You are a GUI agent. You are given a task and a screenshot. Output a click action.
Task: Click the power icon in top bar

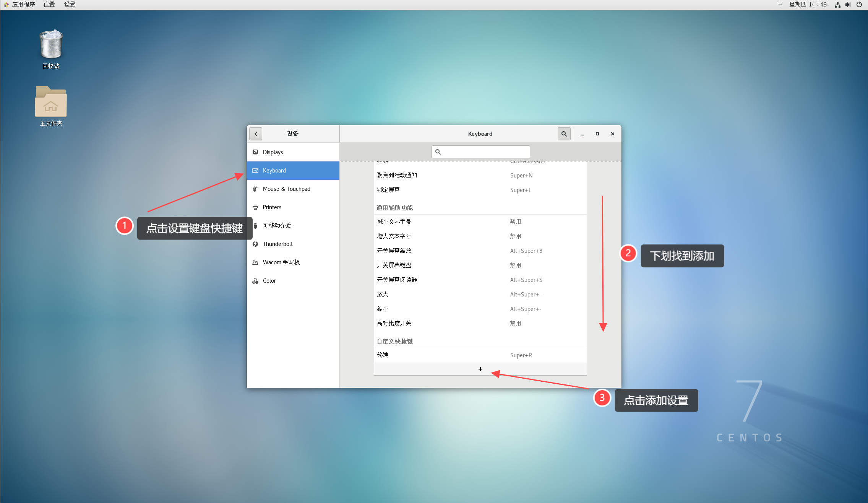click(859, 5)
